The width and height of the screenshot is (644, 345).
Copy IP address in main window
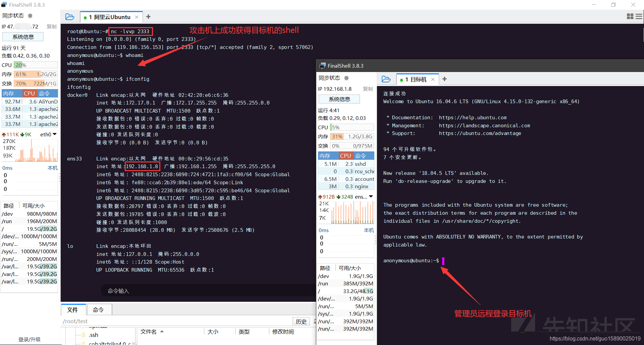pos(52,26)
